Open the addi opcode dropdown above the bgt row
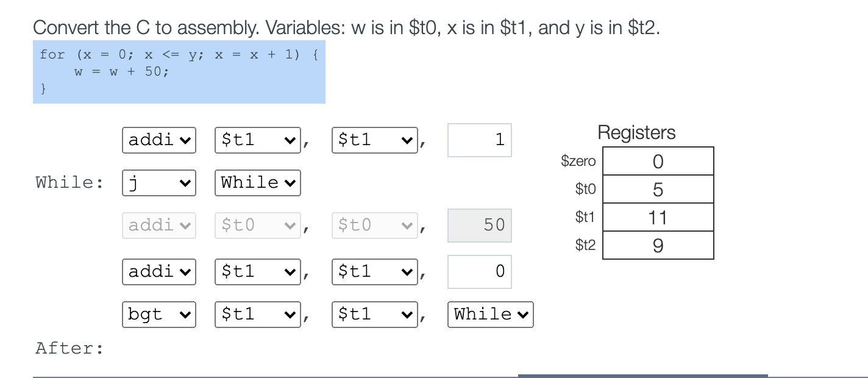This screenshot has width=868, height=378. 158,271
